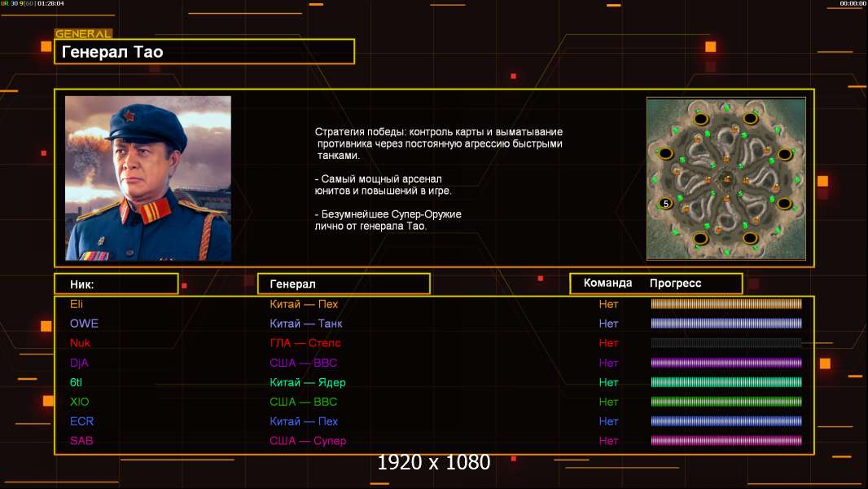Click 'ГЛА — Стелс' for Nuk
The width and height of the screenshot is (868, 489).
[305, 343]
